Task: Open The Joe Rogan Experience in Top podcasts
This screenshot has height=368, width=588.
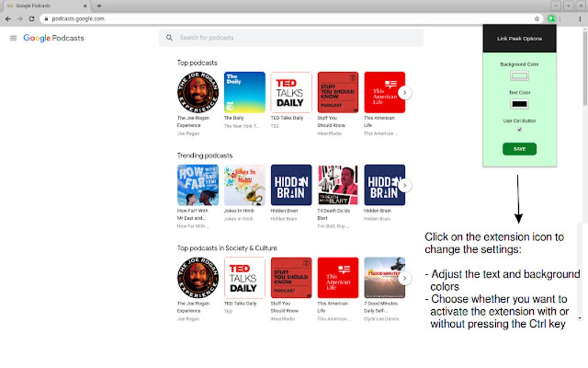Action: coord(198,92)
